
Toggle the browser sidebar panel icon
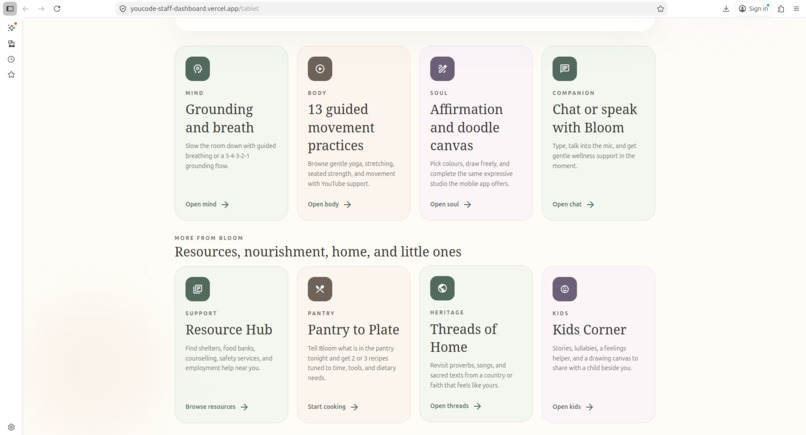pyautogui.click(x=10, y=9)
